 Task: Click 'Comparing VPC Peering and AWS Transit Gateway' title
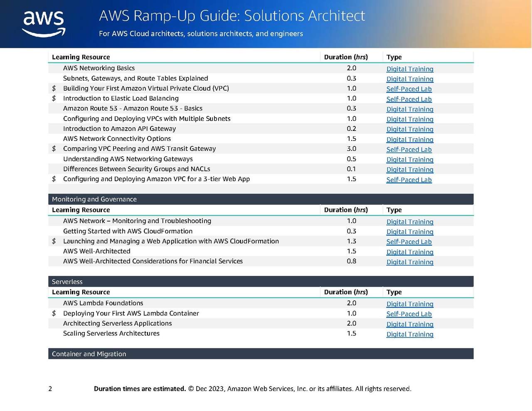tap(140, 149)
